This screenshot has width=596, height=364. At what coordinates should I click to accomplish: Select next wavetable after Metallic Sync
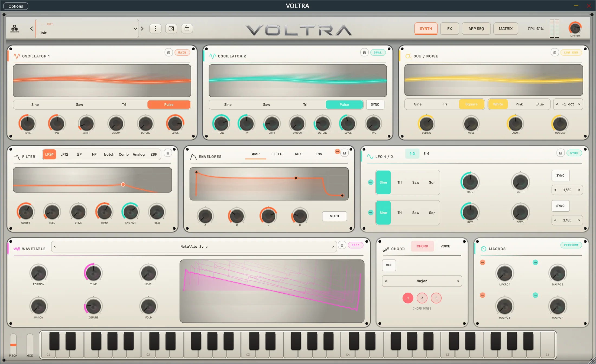point(333,247)
